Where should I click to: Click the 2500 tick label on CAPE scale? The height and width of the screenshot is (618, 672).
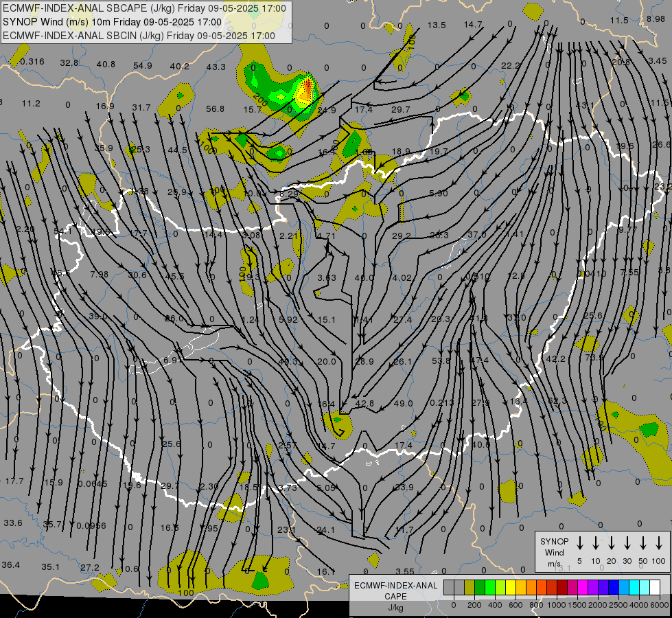(618, 605)
